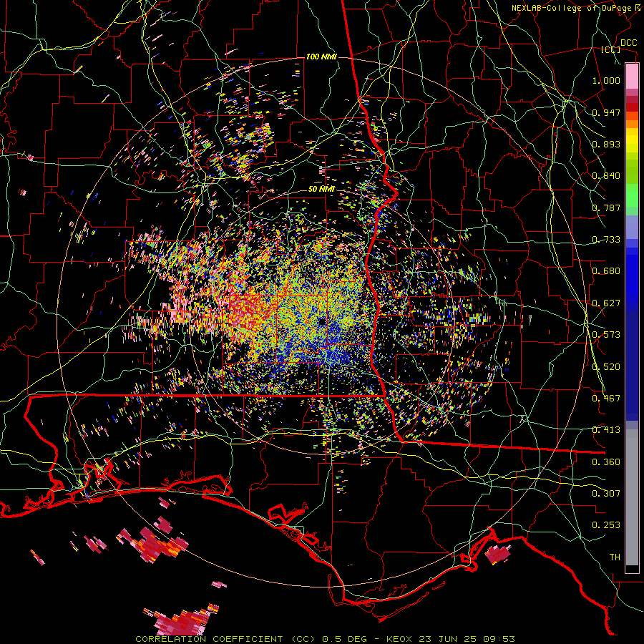Select the 0.360 scale value
Image resolution: width=644 pixels, height=644 pixels.
(x=606, y=462)
